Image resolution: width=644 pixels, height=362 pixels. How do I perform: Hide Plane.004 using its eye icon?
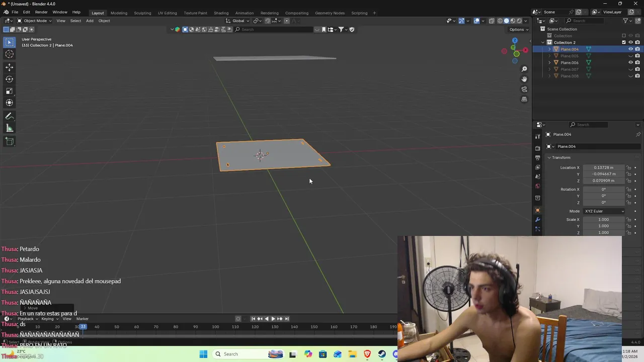pos(630,49)
